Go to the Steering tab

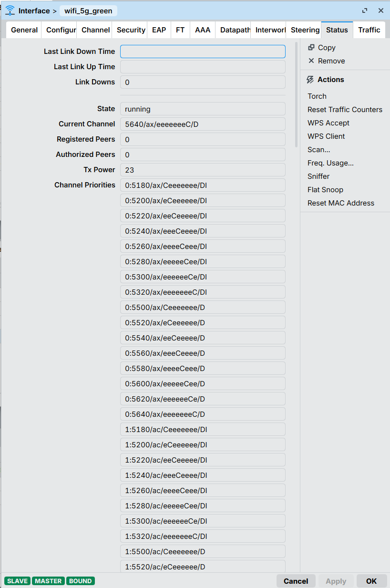[304, 30]
